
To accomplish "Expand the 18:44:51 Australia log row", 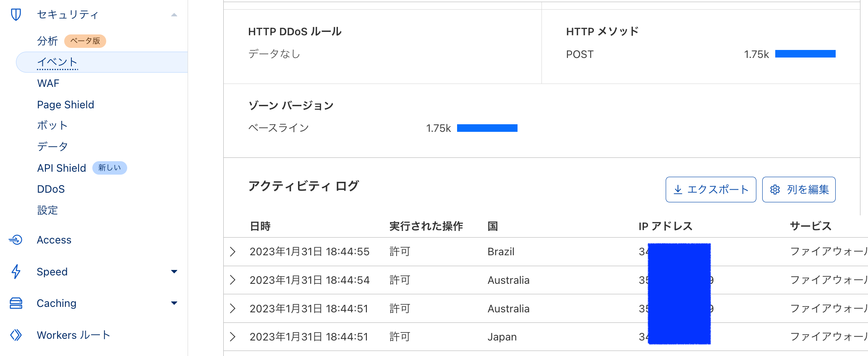I will click(x=233, y=309).
